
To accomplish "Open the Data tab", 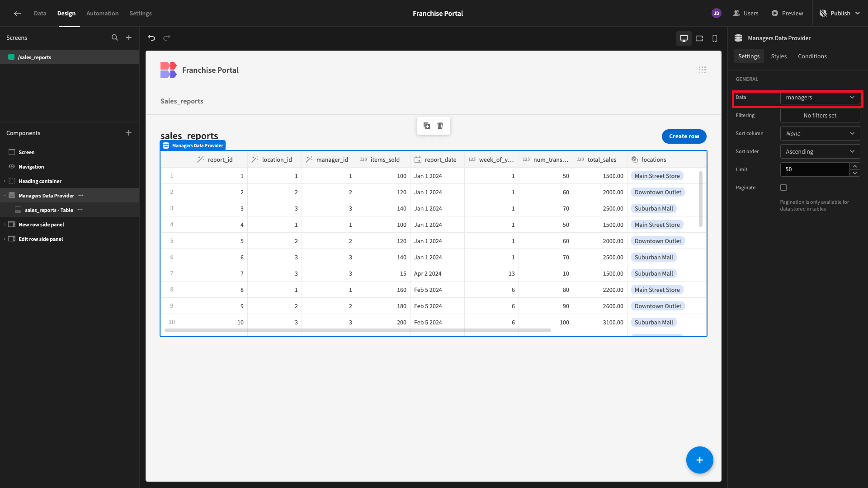I will (x=40, y=14).
